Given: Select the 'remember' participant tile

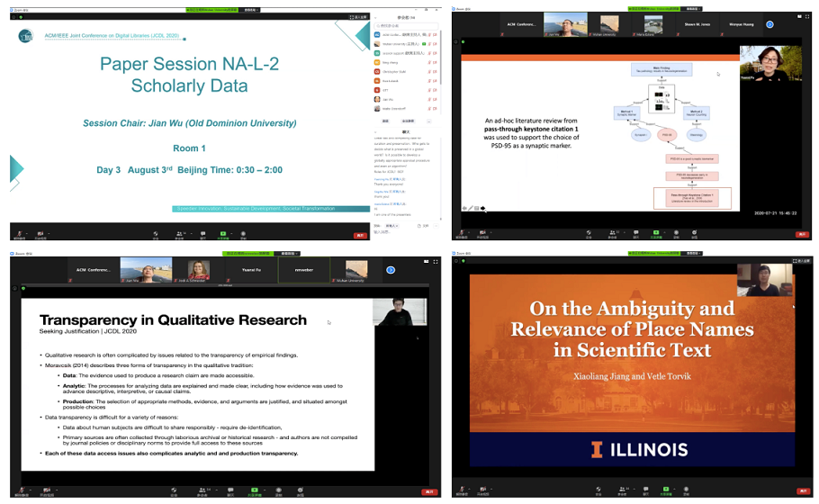Looking at the screenshot, I should click(x=304, y=269).
